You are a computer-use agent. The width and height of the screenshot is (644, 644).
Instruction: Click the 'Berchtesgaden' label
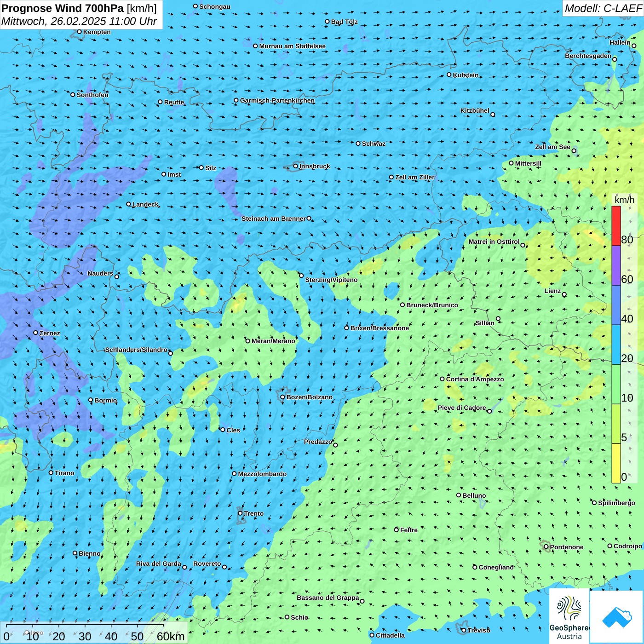pos(588,56)
